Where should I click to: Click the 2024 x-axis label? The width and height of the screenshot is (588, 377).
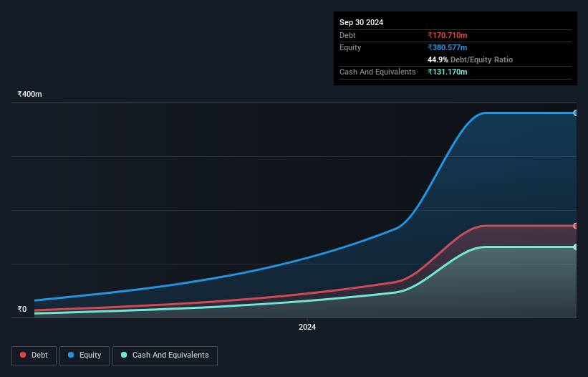(x=307, y=327)
